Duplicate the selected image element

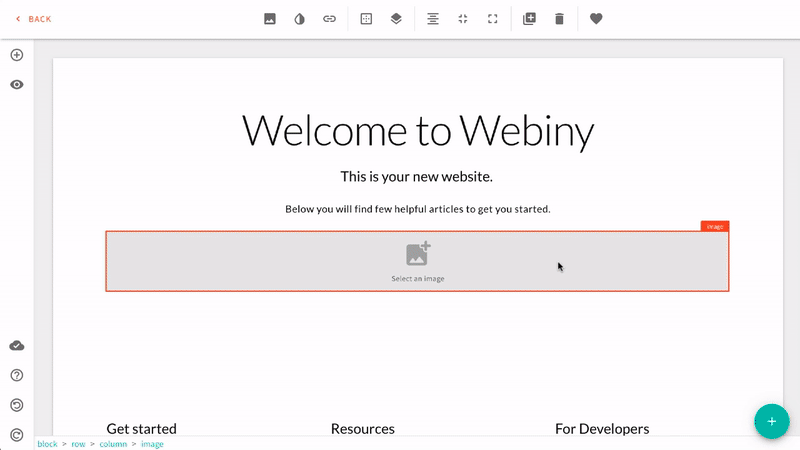coord(530,19)
